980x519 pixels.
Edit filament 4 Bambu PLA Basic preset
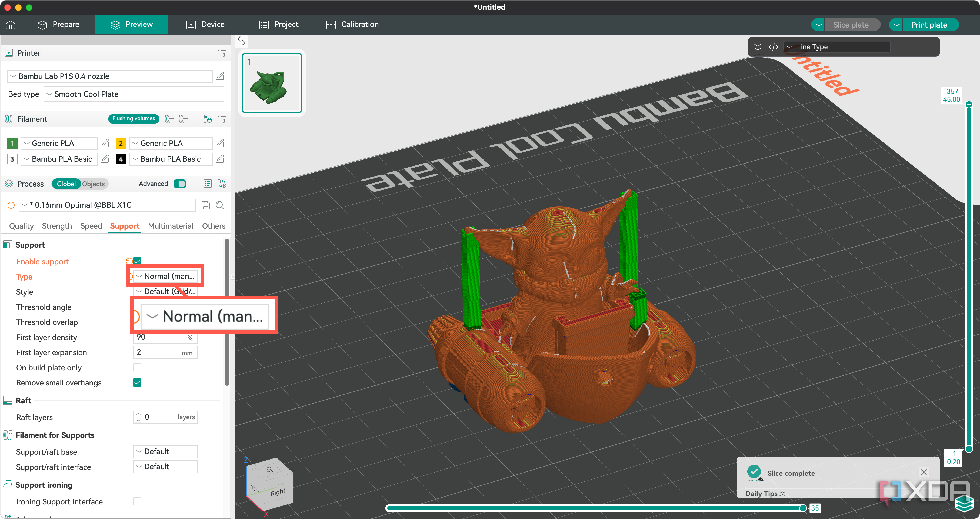[x=220, y=159]
